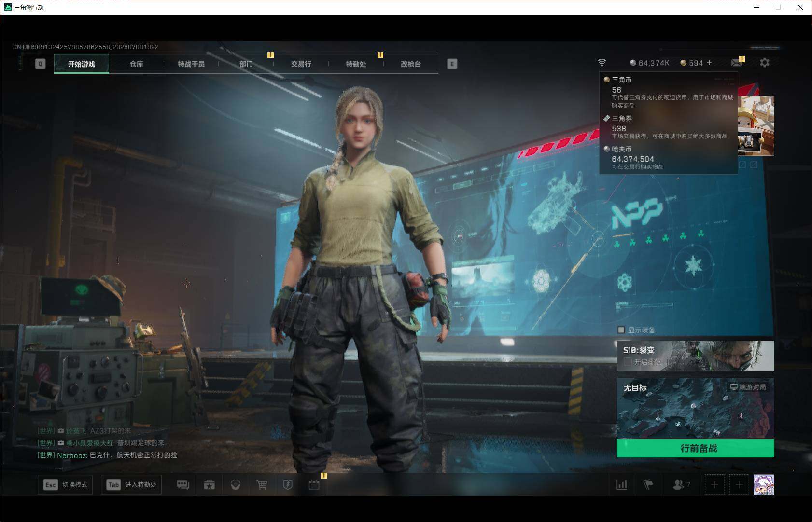Open the lightning shield icon

pos(288,485)
